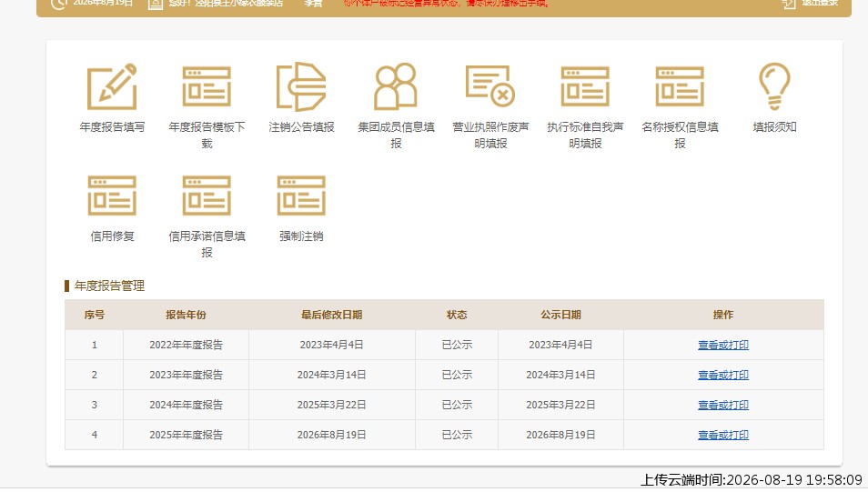Image resolution: width=868 pixels, height=492 pixels.
Task: Open 名称授权信息填报 icon
Action: coord(680,86)
